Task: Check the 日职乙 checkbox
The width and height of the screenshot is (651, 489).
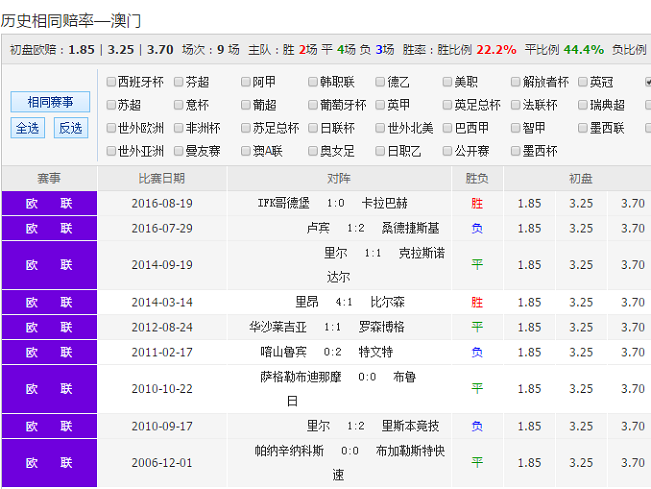Action: [380, 151]
